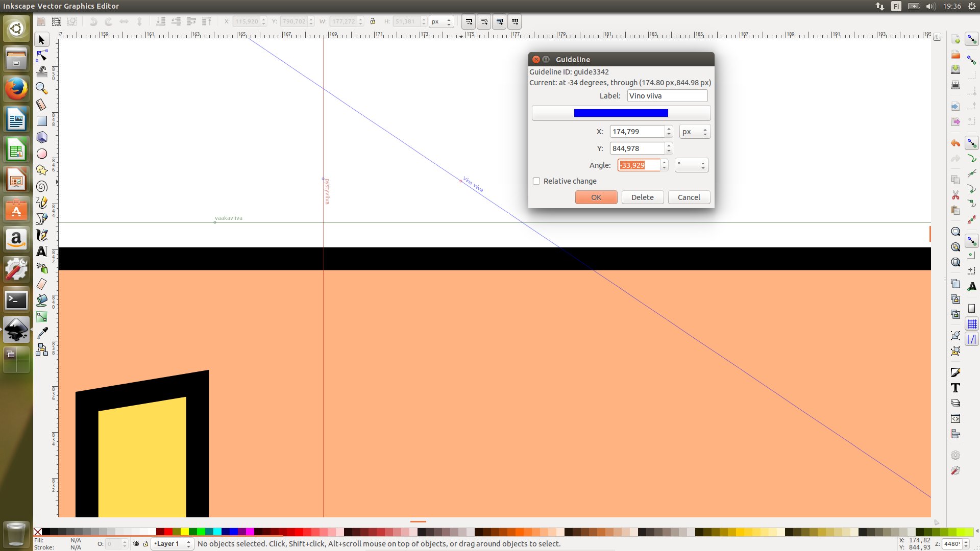Expand palette menu arrow at right

point(976,532)
